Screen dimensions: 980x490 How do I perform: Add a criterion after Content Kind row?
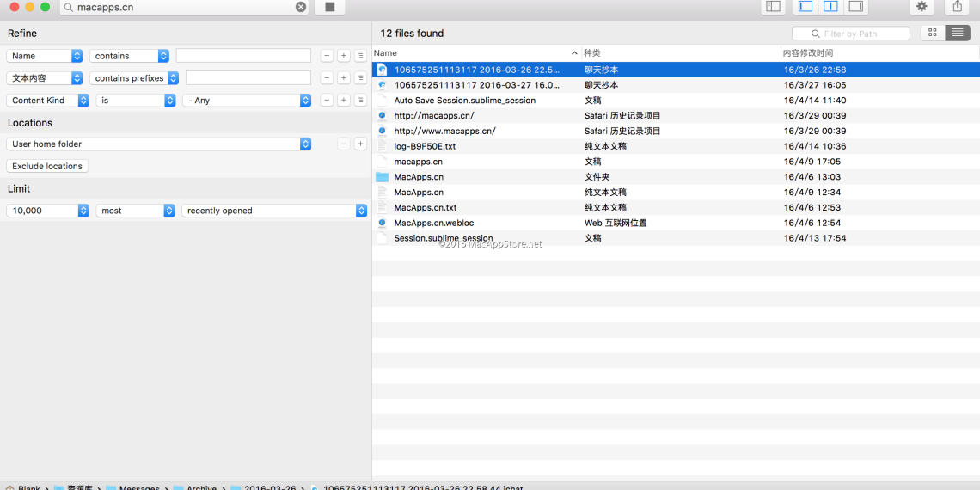coord(343,101)
